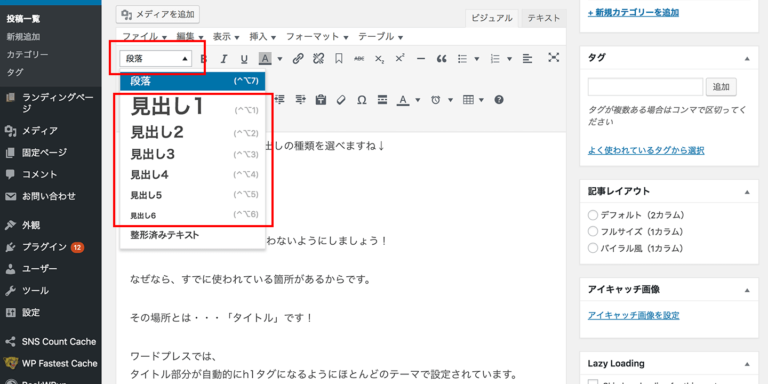Open the 段落 format dropdown
Screen dimensions: 768x384
pos(155,59)
